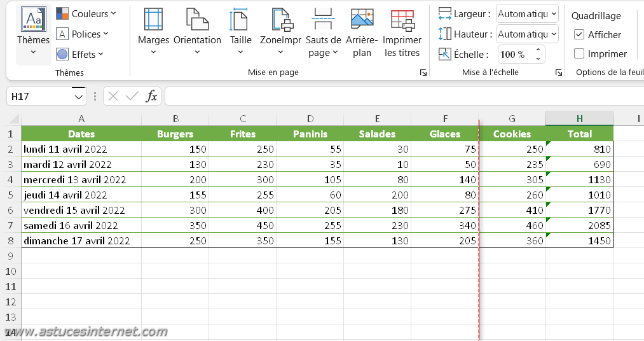
Task: Click the insert function fx icon
Action: [151, 96]
